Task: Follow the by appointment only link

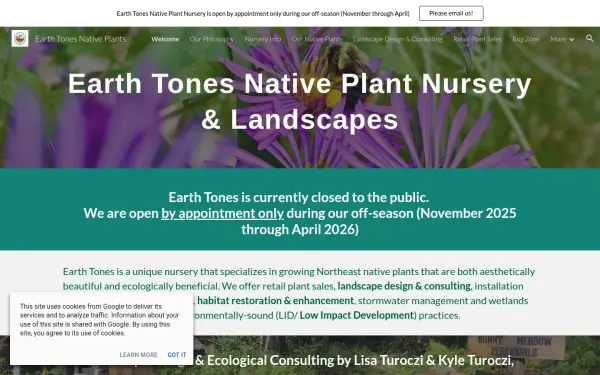Action: tap(222, 213)
